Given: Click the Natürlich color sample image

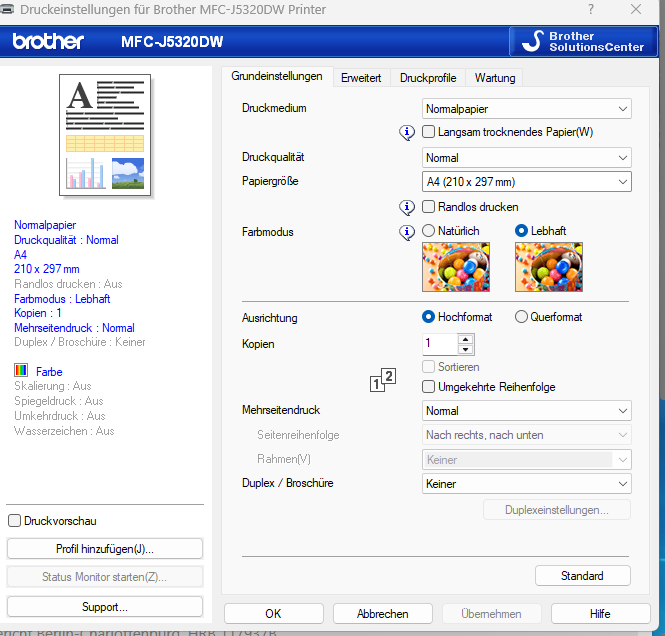Looking at the screenshot, I should click(456, 267).
